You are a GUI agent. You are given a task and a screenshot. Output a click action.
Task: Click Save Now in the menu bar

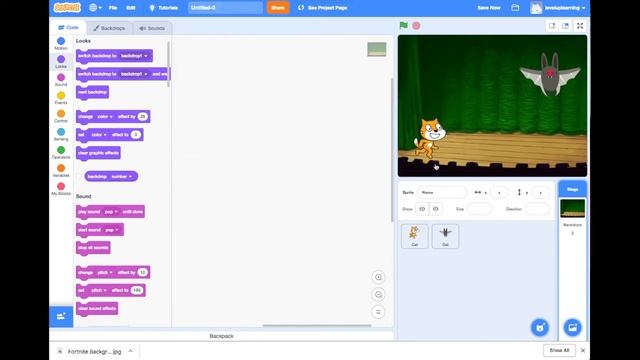point(489,8)
